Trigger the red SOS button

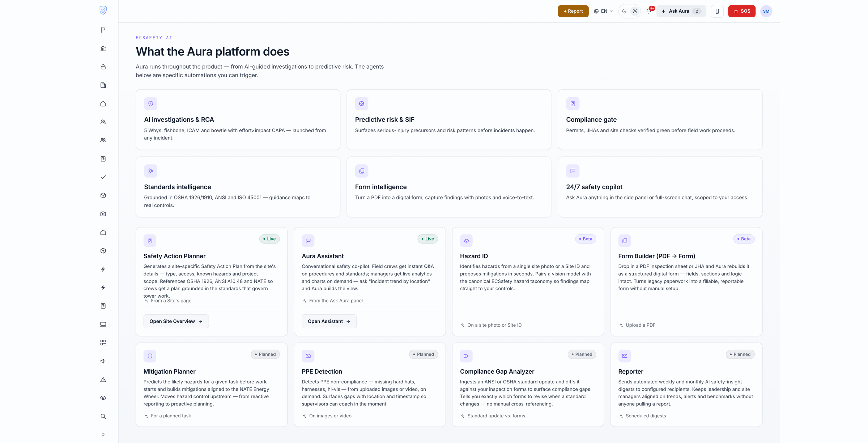742,11
